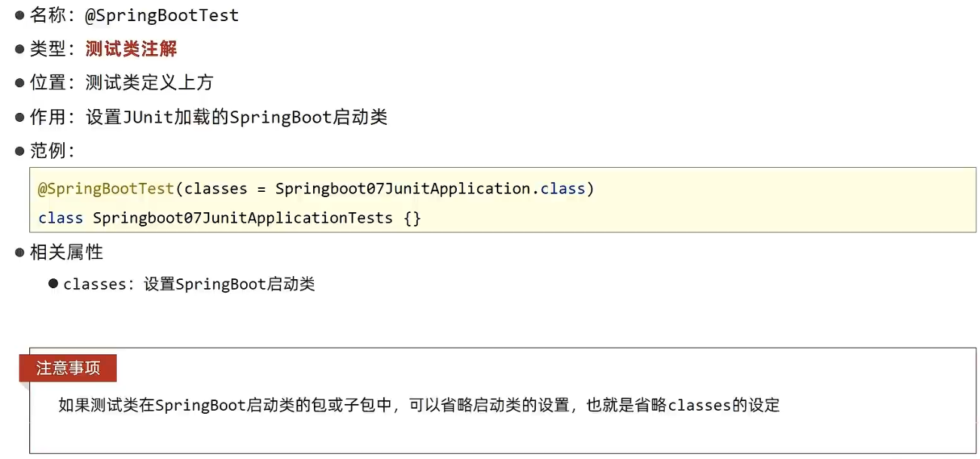The width and height of the screenshot is (980, 459).
Task: Click the .class keyword in annotation
Action: pos(563,189)
